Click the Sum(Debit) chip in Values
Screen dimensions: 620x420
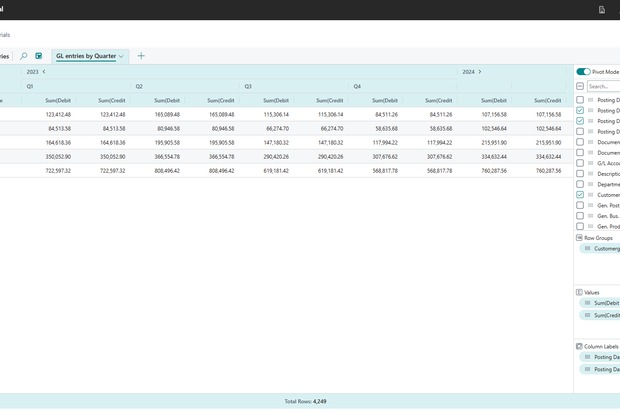click(x=600, y=303)
